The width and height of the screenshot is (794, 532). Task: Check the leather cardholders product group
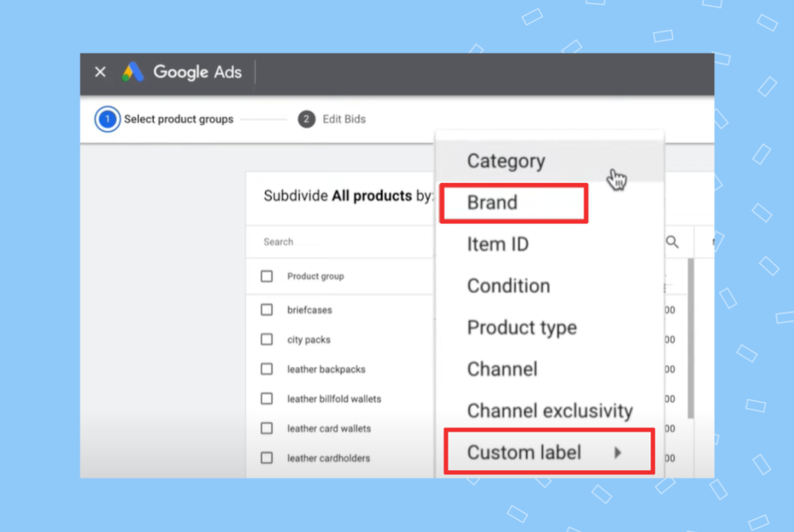click(x=267, y=458)
